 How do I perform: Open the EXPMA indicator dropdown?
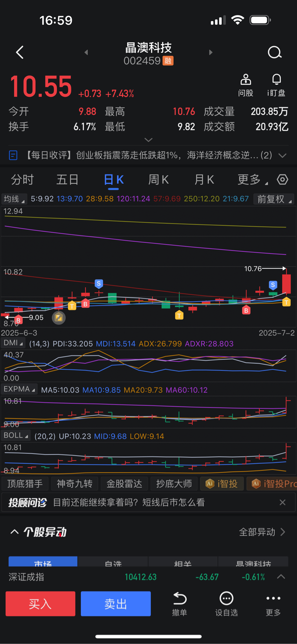(19, 389)
